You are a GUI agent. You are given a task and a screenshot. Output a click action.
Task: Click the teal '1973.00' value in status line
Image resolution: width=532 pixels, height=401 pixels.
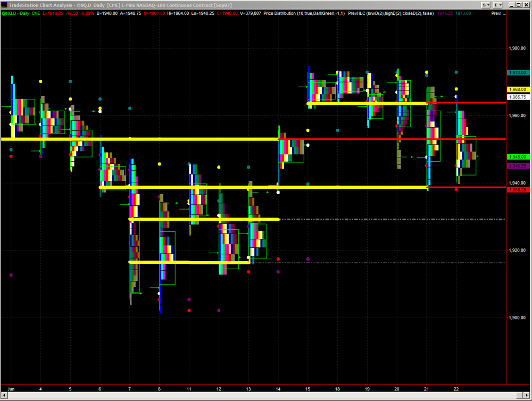tap(463, 14)
